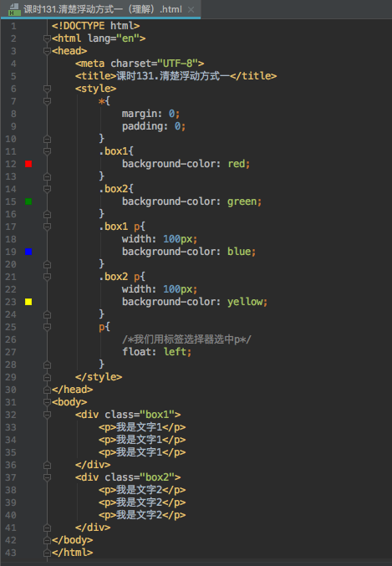Screen dimensions: 392x566
Task: Click the HTML file icon on the tab
Action: [14, 9]
